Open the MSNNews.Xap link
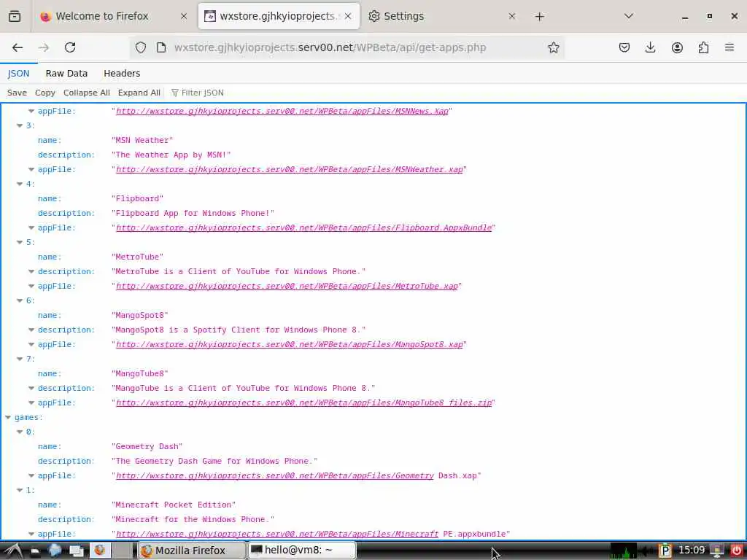 [x=282, y=111]
